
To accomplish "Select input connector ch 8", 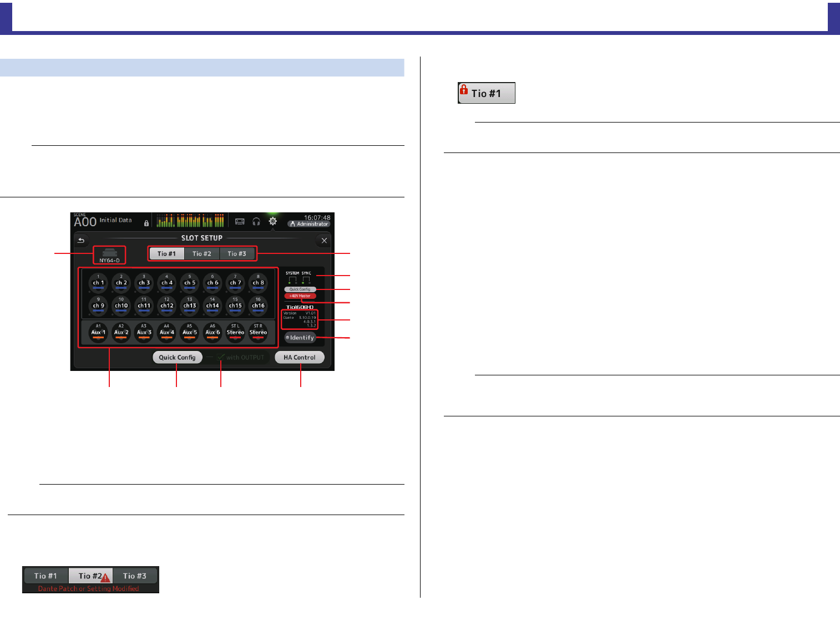I will tap(258, 282).
